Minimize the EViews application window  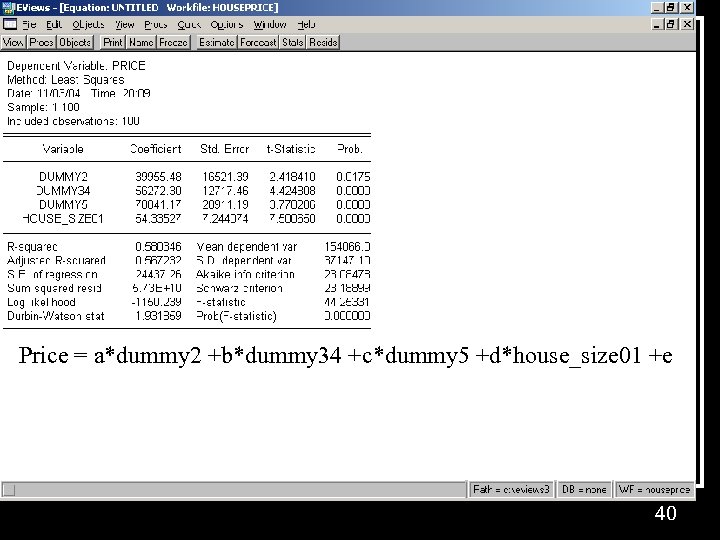tap(658, 8)
